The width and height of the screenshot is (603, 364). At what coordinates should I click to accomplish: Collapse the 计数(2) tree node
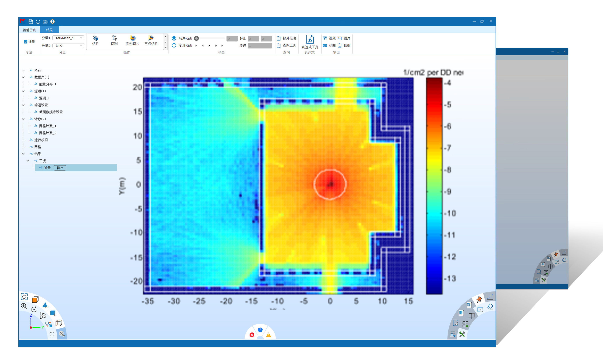click(23, 119)
